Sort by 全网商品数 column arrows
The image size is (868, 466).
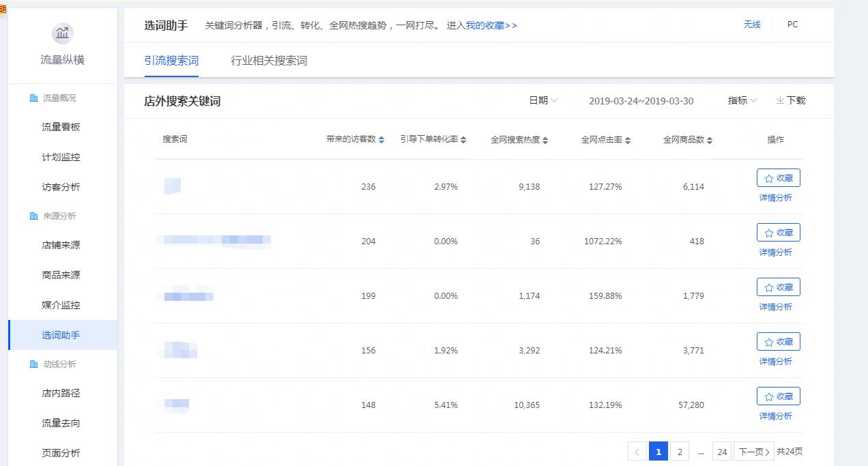[710, 140]
